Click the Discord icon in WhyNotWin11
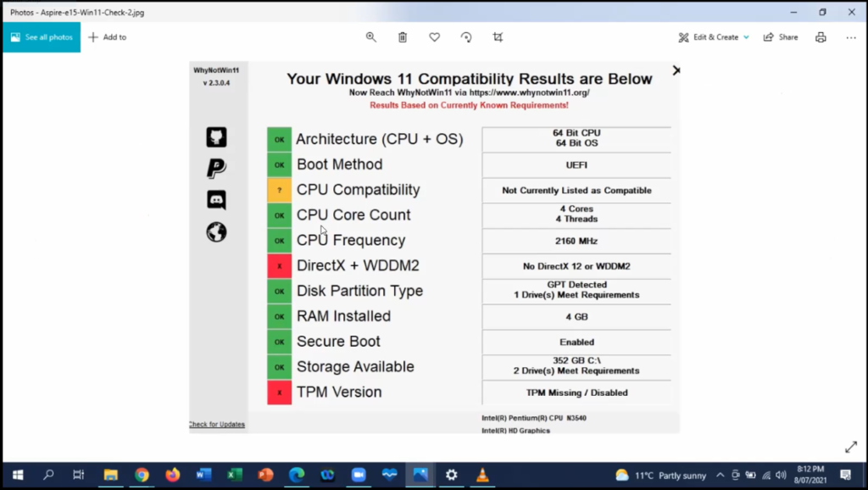Screen dimensions: 868x490 pos(216,200)
